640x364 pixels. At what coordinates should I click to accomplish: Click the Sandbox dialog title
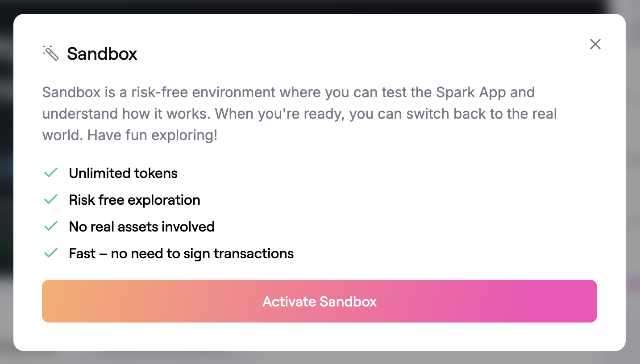click(x=102, y=54)
